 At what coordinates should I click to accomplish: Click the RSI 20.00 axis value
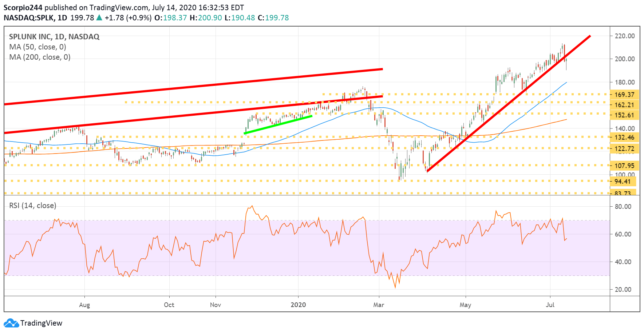[x=623, y=289]
